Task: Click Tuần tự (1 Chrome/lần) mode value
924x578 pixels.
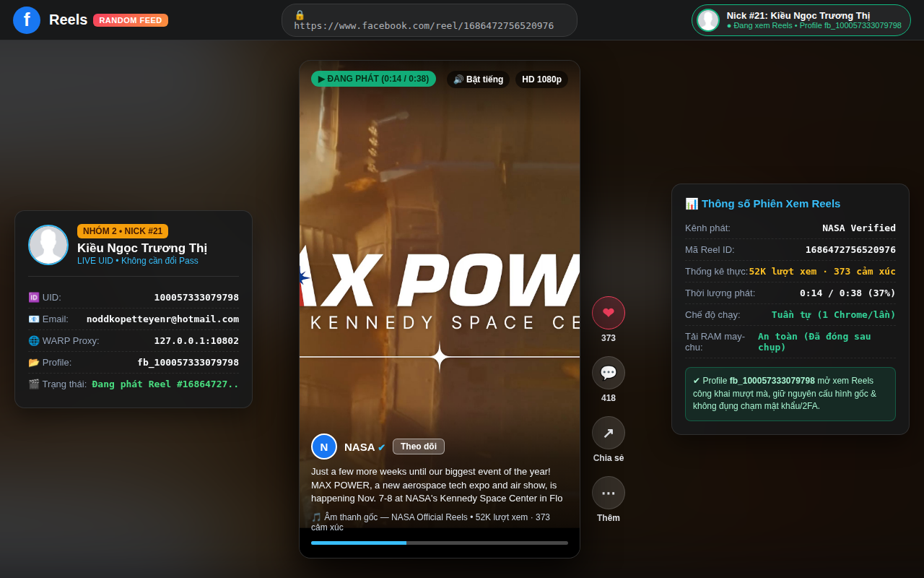Action: [834, 315]
